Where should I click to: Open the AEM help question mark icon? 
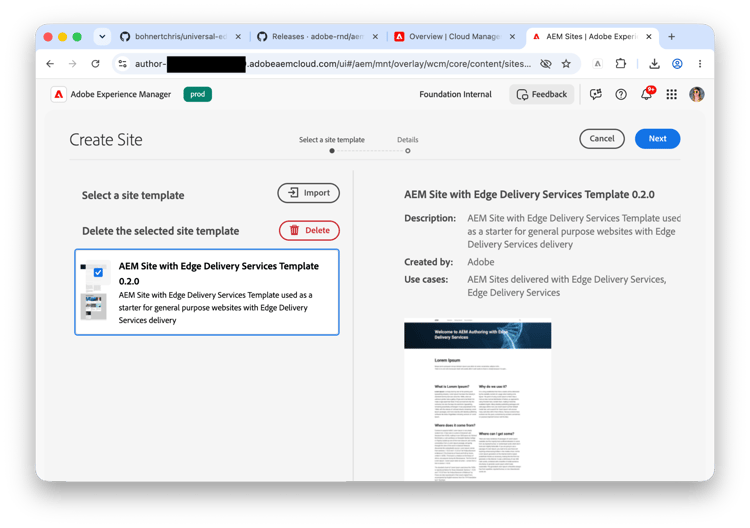click(621, 94)
